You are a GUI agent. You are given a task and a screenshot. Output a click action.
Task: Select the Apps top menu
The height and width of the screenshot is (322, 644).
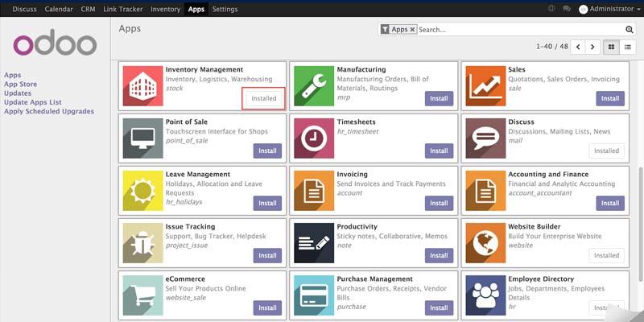click(196, 9)
